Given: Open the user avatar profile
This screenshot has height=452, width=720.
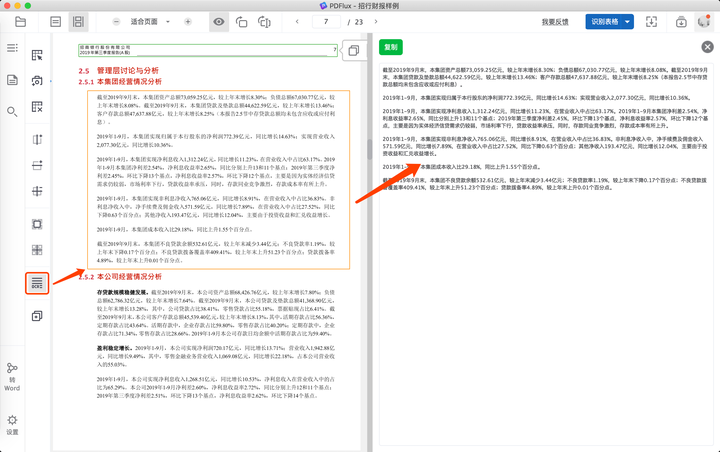Looking at the screenshot, I should point(703,22).
